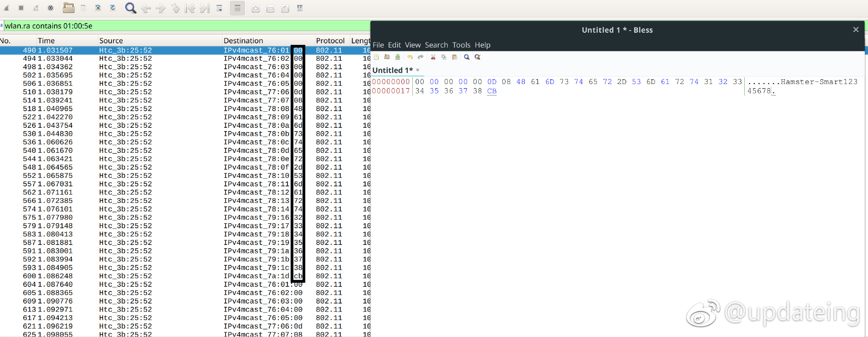868x337 pixels.
Task: Open the Search menu in Bless
Action: (436, 45)
